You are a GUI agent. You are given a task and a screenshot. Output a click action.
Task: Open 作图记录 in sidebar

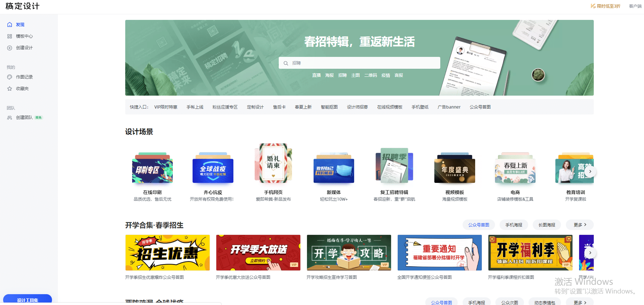pyautogui.click(x=24, y=77)
